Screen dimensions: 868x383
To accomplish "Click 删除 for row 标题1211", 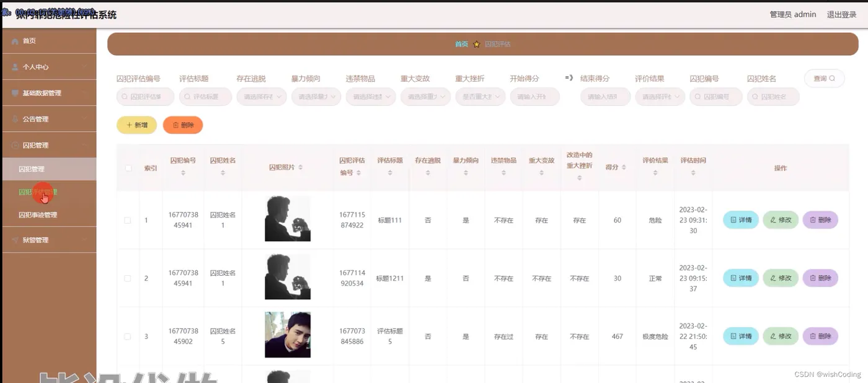I will coord(820,278).
